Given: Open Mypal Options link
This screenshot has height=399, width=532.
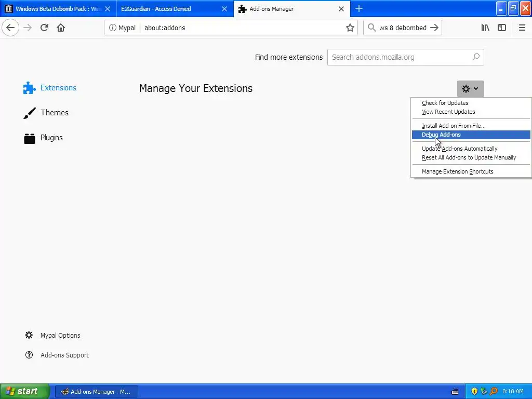Looking at the screenshot, I should point(52,335).
